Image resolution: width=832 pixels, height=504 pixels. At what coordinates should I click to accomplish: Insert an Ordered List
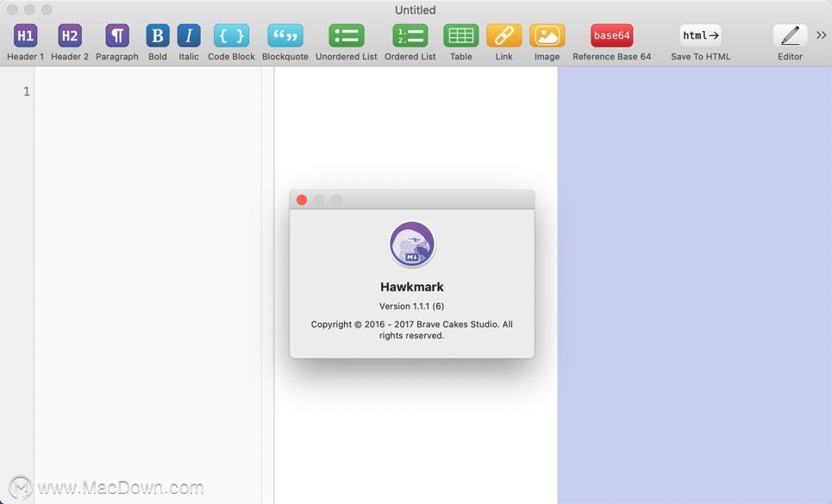(x=410, y=36)
